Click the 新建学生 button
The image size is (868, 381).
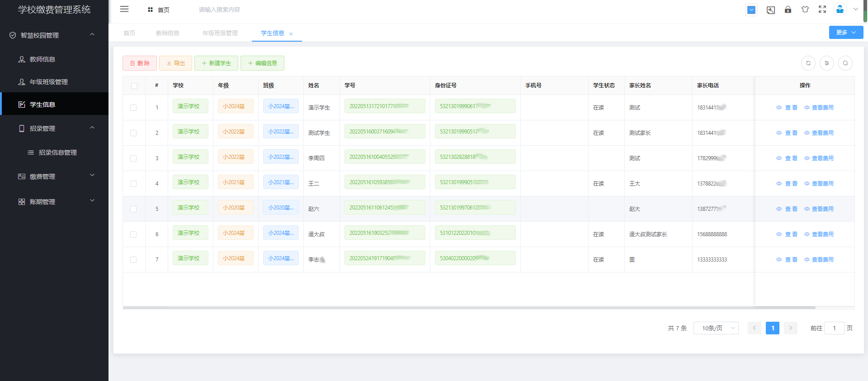pyautogui.click(x=216, y=63)
